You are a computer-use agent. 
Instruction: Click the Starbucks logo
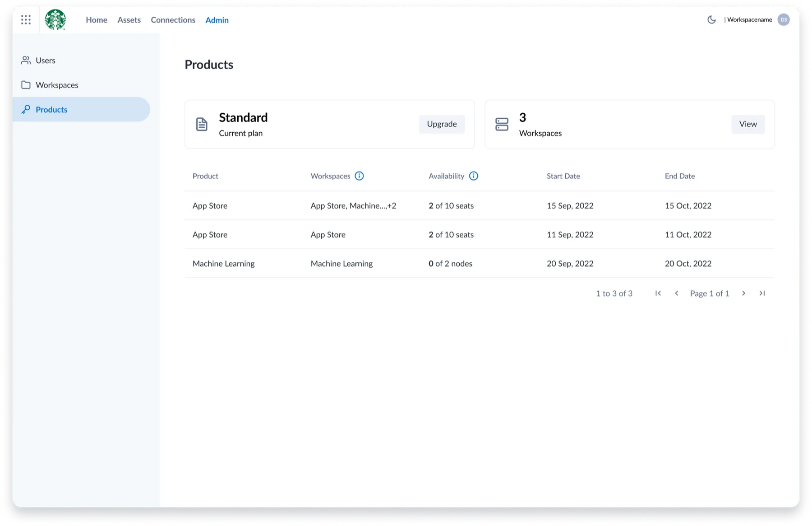click(55, 20)
